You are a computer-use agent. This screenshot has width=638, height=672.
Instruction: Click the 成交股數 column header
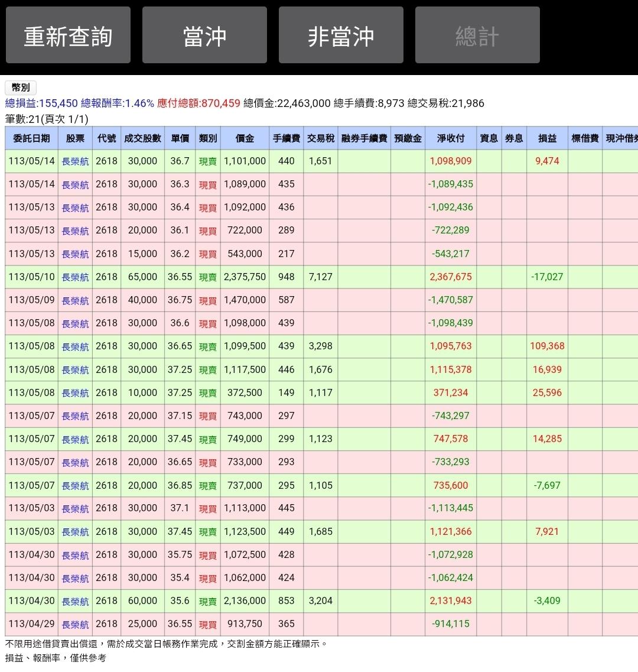pyautogui.click(x=142, y=138)
